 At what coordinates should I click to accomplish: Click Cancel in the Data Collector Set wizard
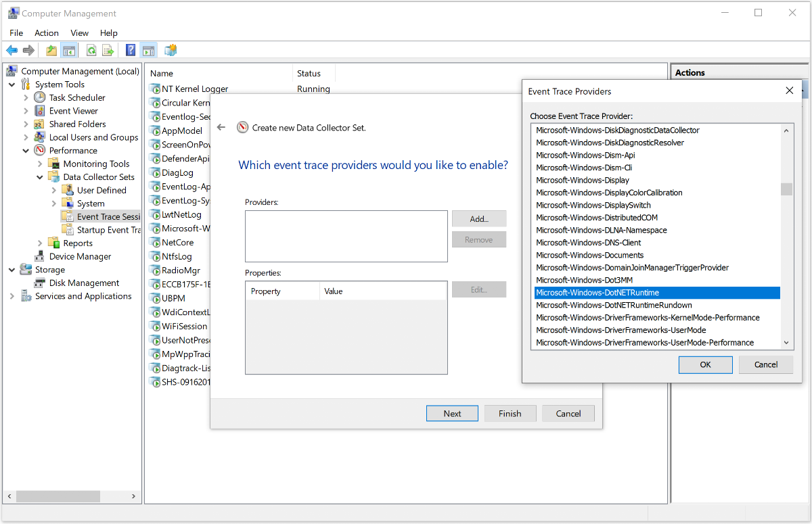point(568,414)
